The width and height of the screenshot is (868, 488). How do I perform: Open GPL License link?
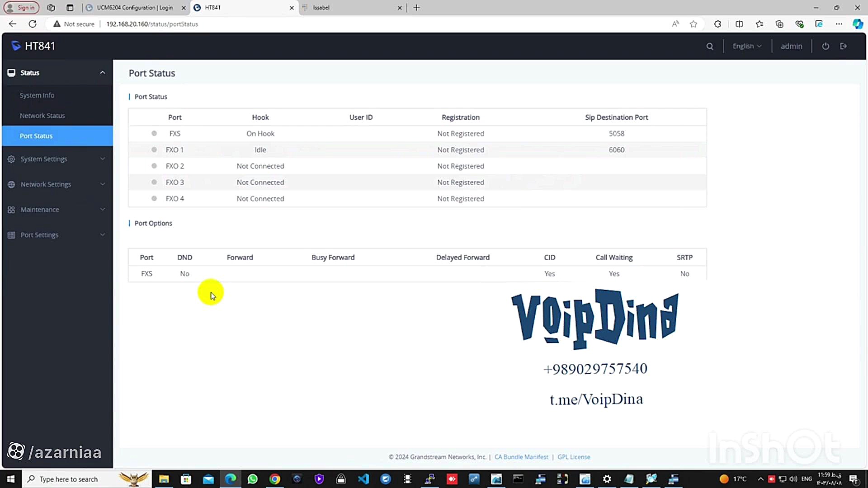point(574,457)
